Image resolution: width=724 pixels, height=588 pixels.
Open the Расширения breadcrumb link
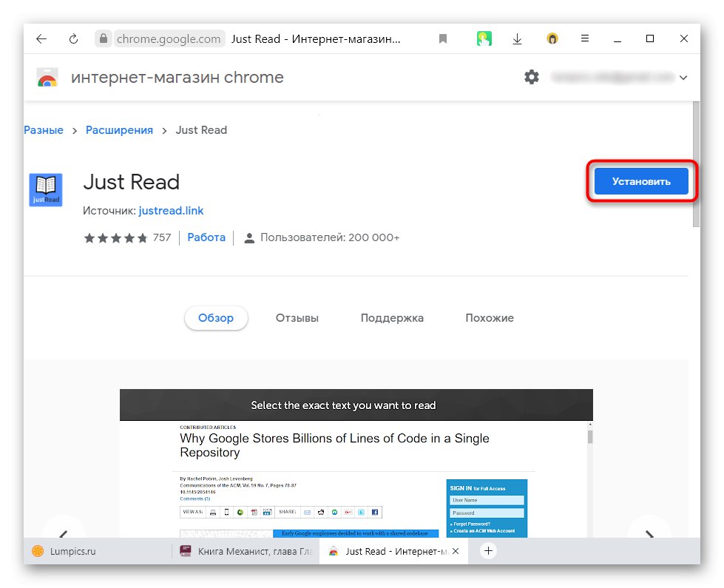119,130
